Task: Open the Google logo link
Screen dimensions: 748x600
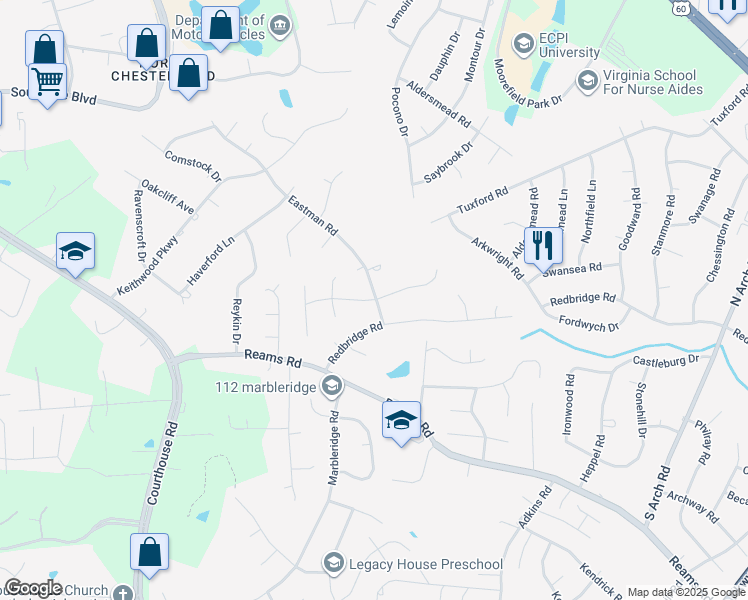Action: (33, 589)
